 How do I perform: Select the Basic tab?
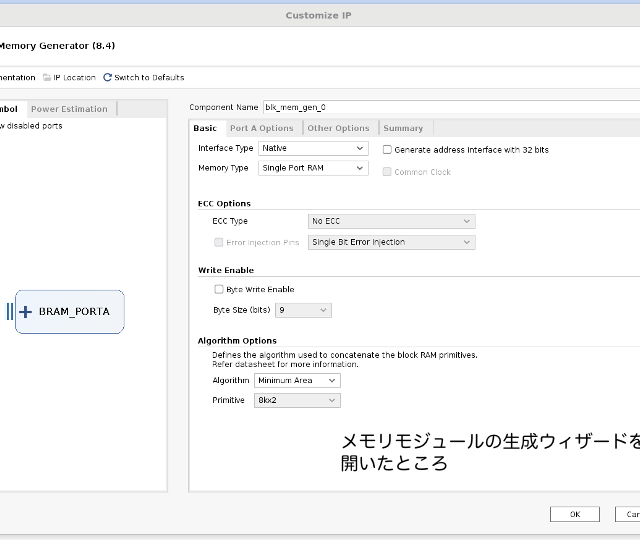(205, 128)
